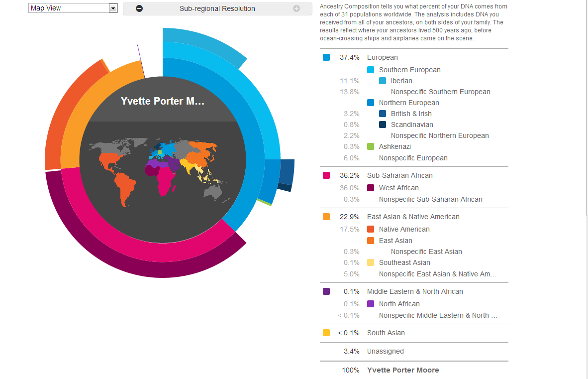Click the Yvette Porter M... chart title

tap(162, 101)
